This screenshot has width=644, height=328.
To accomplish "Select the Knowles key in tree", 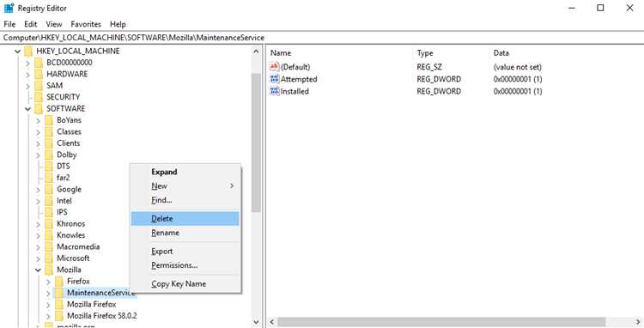I will (71, 235).
